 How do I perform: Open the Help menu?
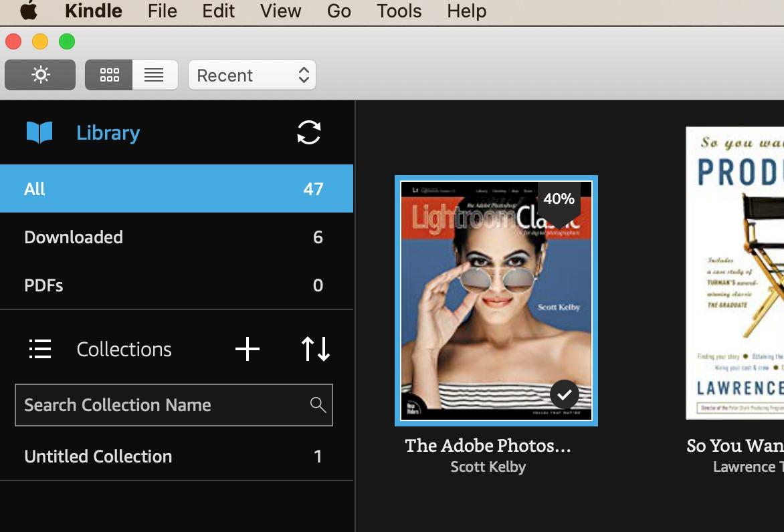pos(466,11)
